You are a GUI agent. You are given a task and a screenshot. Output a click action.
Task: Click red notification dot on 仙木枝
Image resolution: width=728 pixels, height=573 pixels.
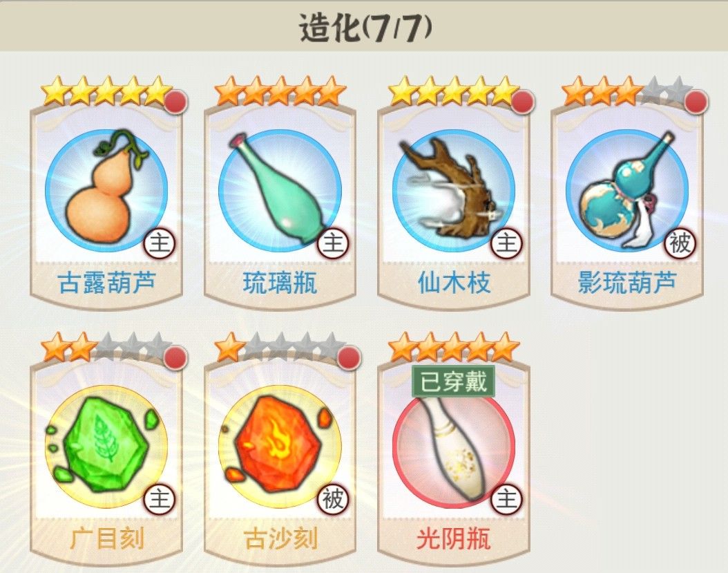(523, 102)
